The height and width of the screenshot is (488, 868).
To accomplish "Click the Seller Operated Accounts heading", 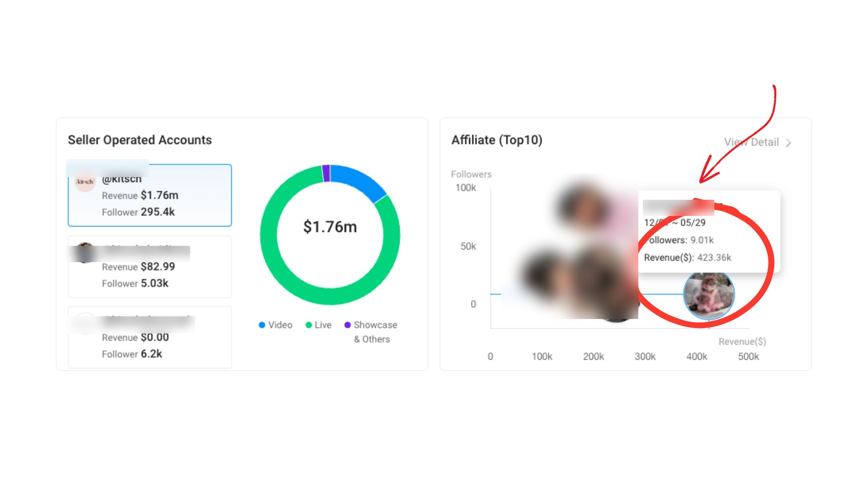I will (140, 140).
